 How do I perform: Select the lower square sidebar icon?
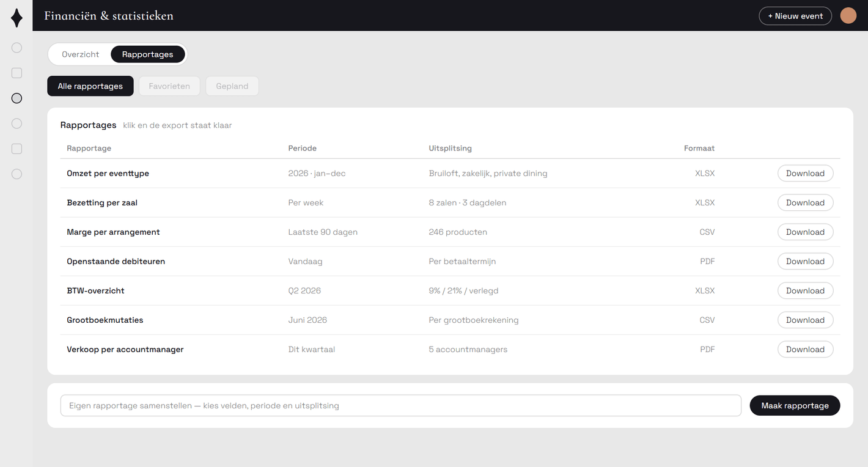17,149
